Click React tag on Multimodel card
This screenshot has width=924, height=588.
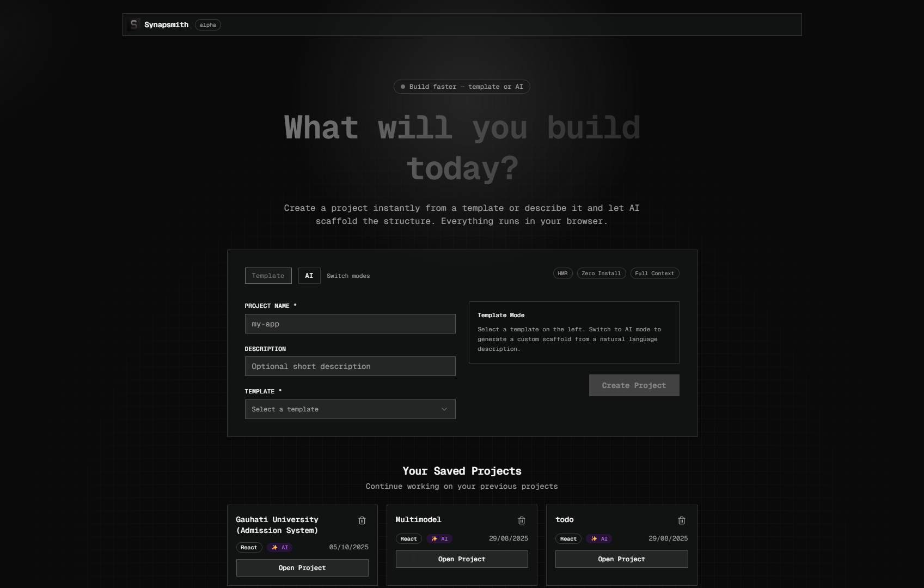pyautogui.click(x=408, y=539)
